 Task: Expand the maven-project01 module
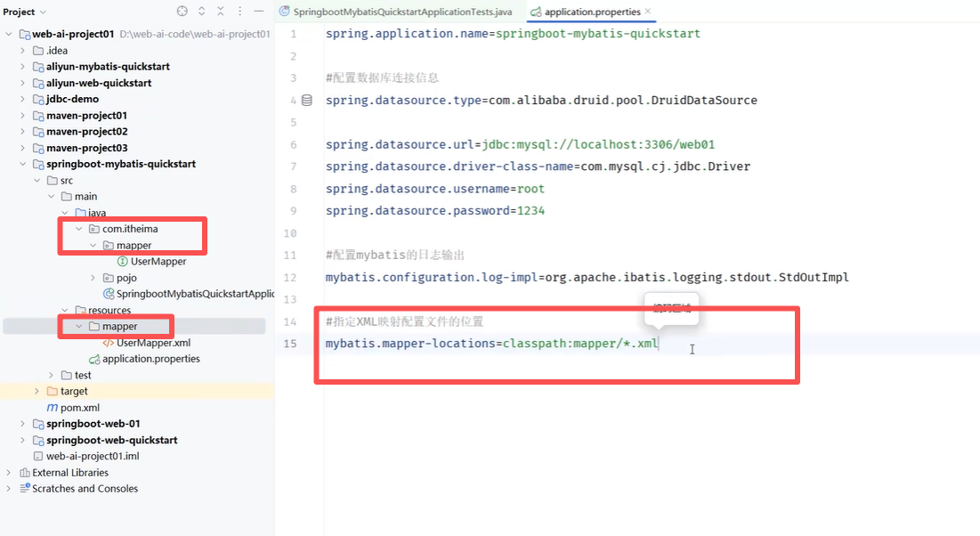(x=23, y=115)
